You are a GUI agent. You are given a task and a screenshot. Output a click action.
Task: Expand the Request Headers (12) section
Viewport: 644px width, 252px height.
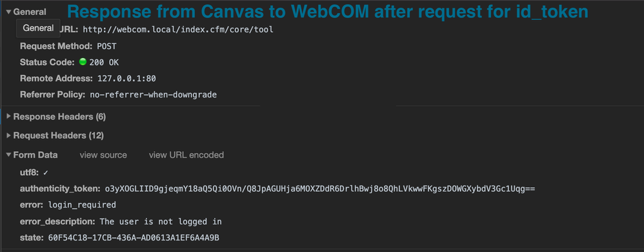pyautogui.click(x=9, y=135)
